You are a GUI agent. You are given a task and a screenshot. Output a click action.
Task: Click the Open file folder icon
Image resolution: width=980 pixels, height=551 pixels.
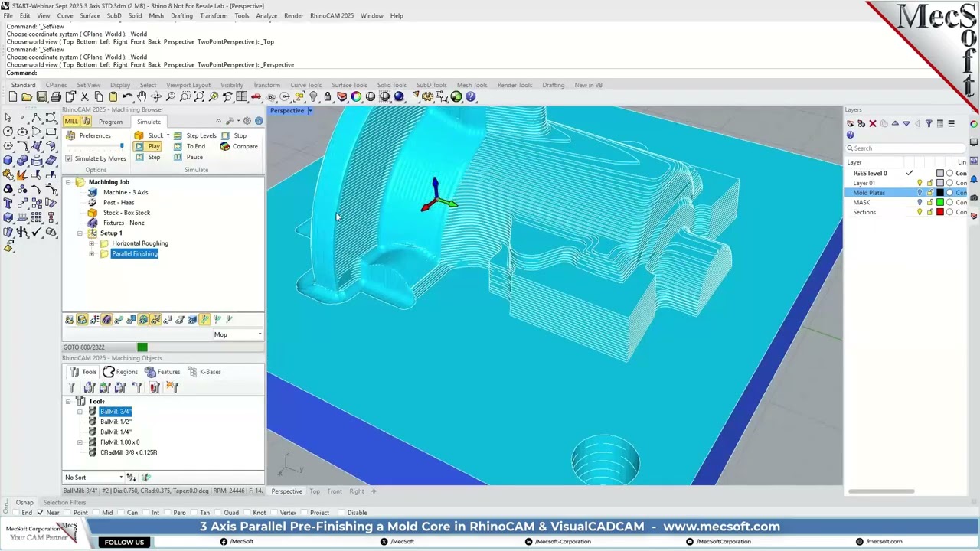coord(27,96)
